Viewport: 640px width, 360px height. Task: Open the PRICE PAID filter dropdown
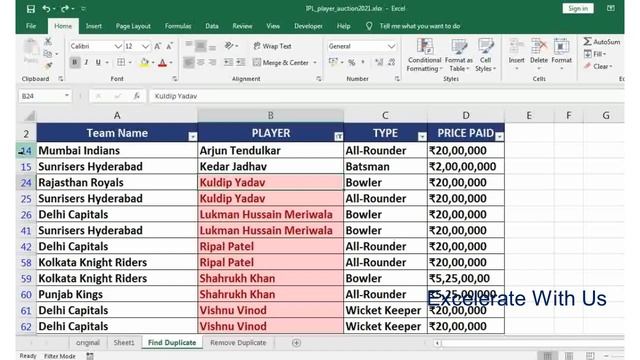coord(499,136)
